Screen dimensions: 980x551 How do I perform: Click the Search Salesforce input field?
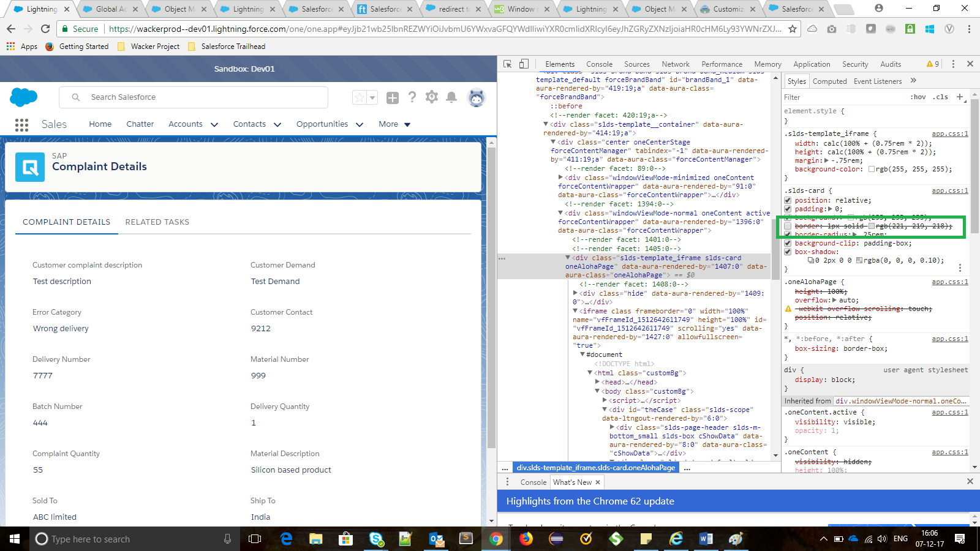pos(202,97)
